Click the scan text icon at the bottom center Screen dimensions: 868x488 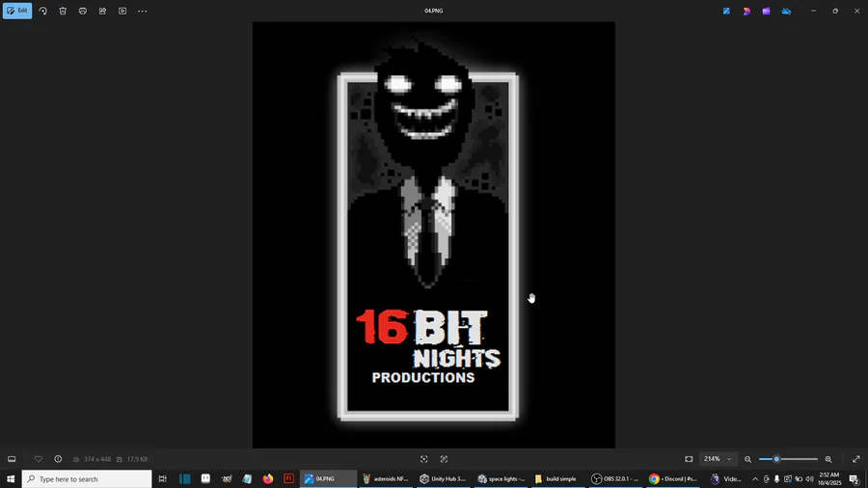click(424, 459)
